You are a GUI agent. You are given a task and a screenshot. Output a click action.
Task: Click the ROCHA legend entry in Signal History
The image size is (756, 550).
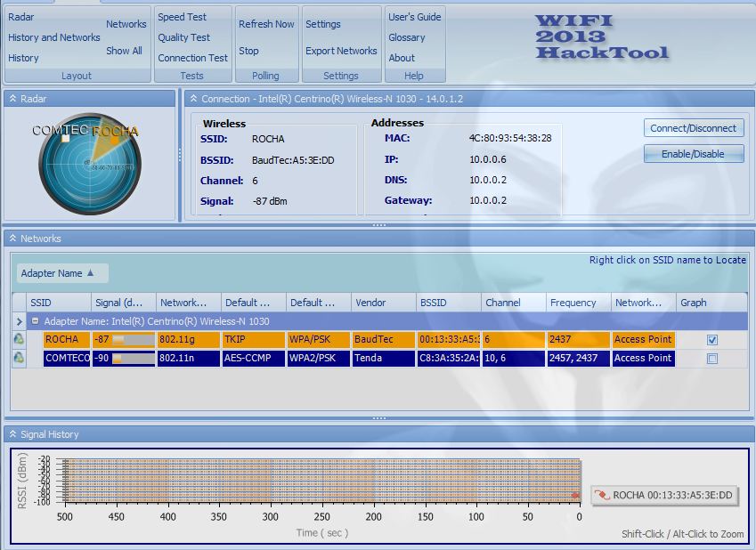tap(664, 495)
